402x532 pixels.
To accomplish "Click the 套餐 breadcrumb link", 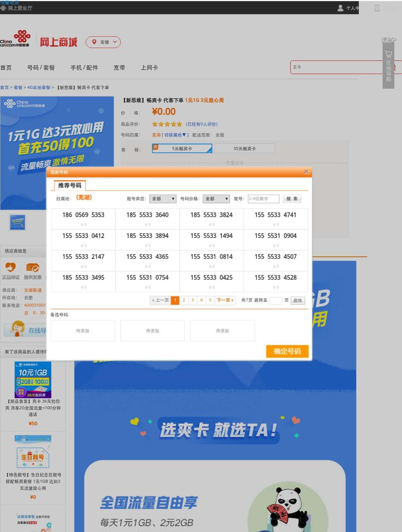I will [x=18, y=88].
